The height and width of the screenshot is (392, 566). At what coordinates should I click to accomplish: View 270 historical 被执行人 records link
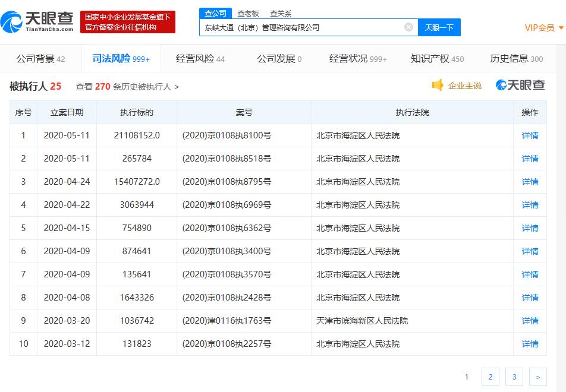(x=127, y=87)
